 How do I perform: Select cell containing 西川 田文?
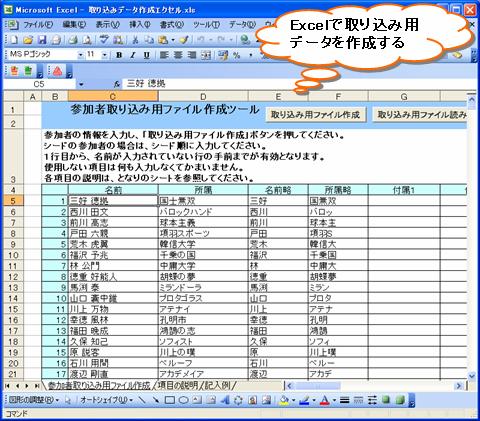[113, 212]
